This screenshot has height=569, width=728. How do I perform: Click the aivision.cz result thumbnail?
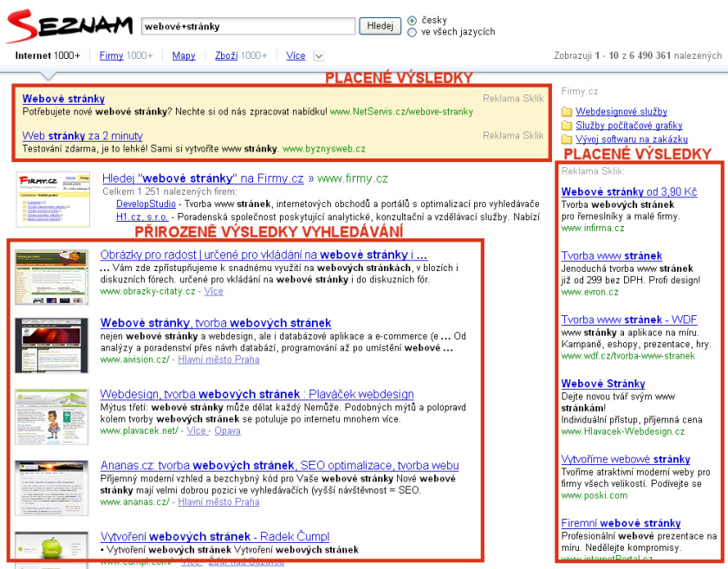point(51,346)
